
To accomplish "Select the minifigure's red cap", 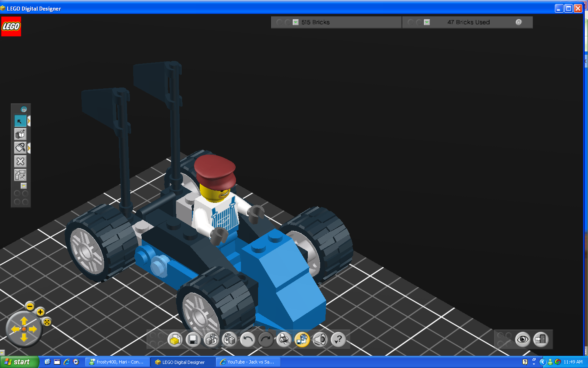I will 215,171.
